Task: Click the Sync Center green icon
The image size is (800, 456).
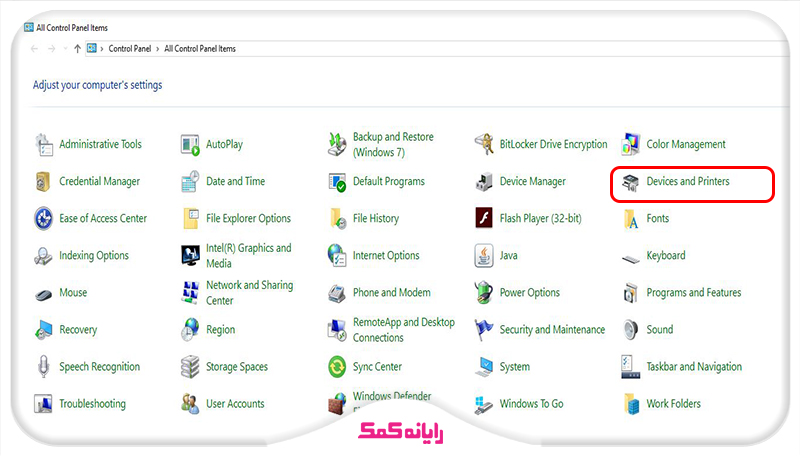Action: (x=337, y=367)
